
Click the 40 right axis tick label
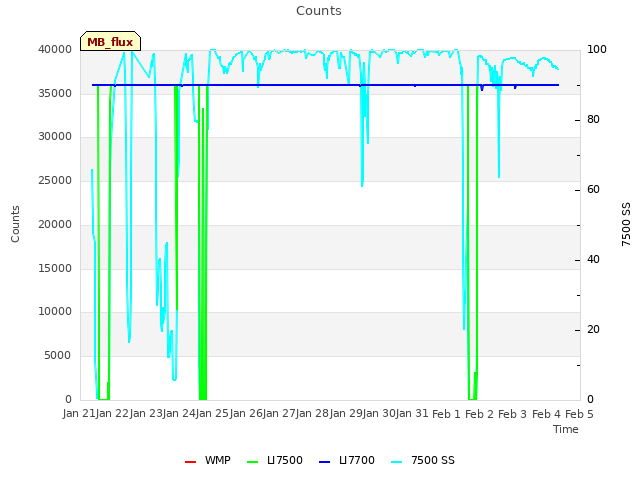(x=593, y=260)
